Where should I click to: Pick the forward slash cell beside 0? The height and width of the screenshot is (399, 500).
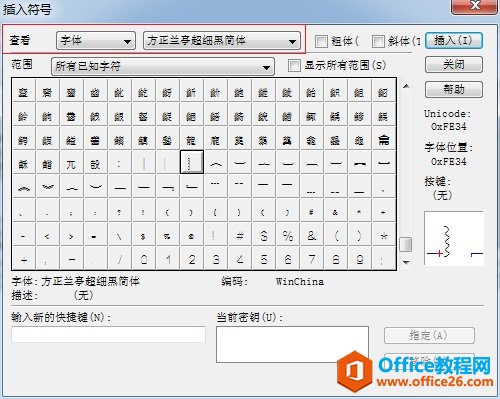tap(119, 259)
